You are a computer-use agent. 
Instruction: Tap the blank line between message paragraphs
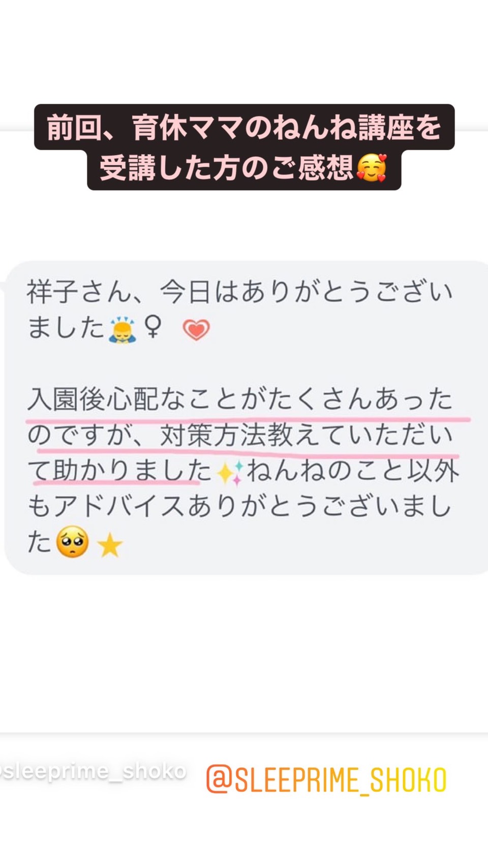[x=239, y=363]
